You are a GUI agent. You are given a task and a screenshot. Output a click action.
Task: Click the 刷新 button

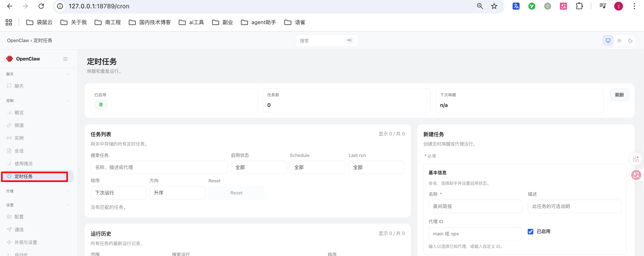click(619, 95)
